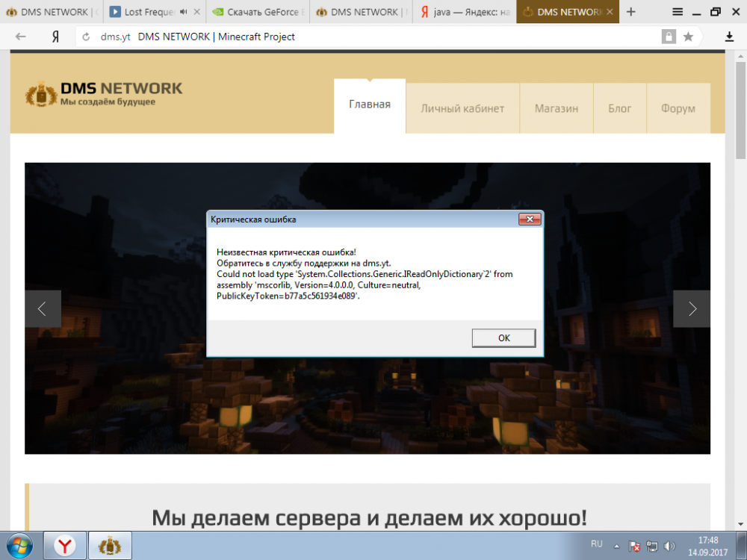Click the page vertical scrollbar thumb
Image resolution: width=747 pixels, height=560 pixels.
click(740, 111)
